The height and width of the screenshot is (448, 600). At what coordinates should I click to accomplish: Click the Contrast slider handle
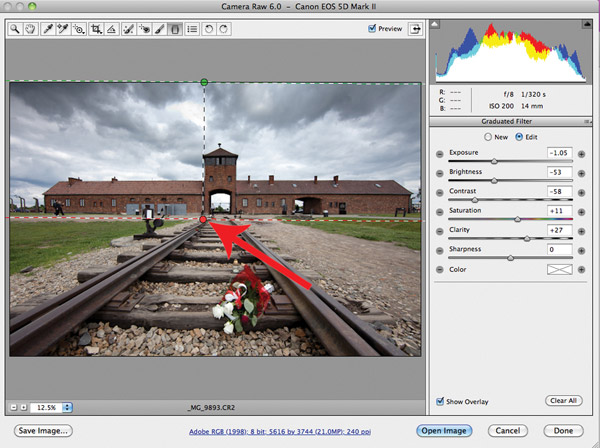pos(475,200)
